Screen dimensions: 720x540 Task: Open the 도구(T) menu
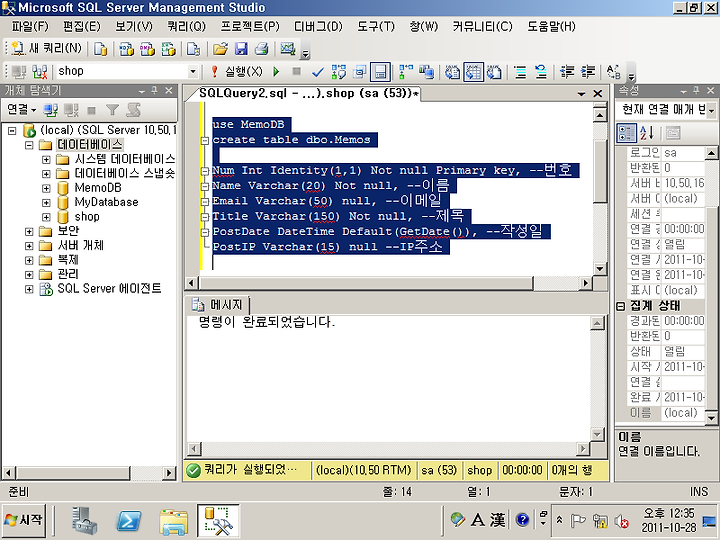pyautogui.click(x=376, y=27)
